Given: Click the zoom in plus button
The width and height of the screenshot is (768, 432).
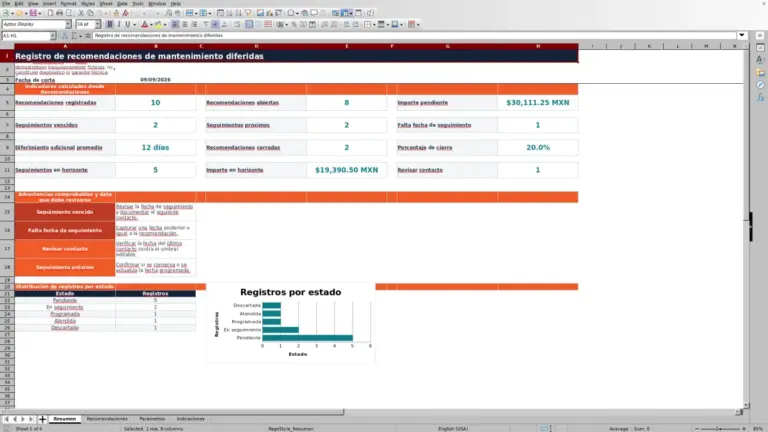Looking at the screenshot, I should 744,429.
